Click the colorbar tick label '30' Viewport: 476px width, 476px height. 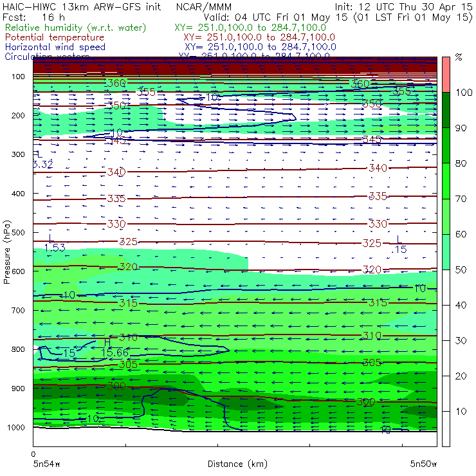click(461, 341)
